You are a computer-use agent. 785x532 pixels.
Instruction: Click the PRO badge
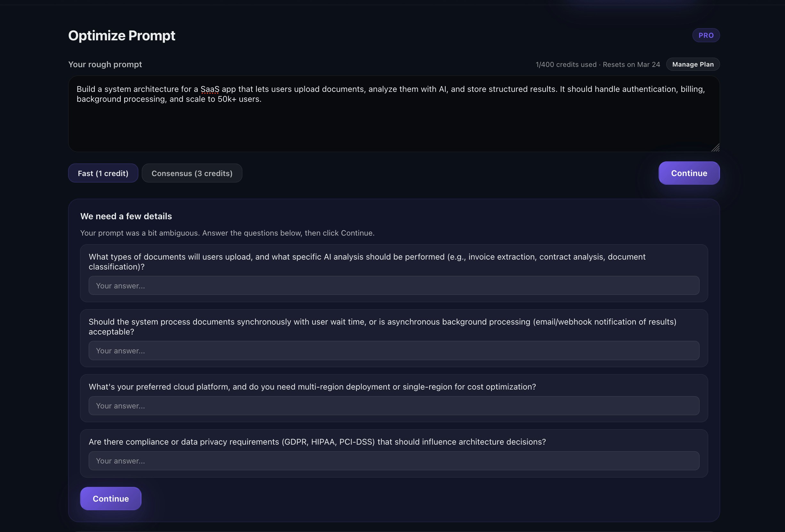706,35
